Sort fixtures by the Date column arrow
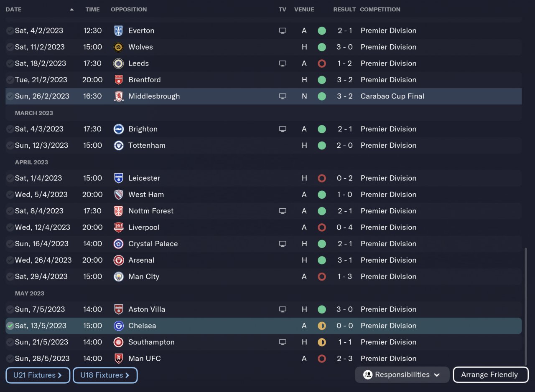Image resolution: width=535 pixels, height=392 pixels. click(72, 9)
